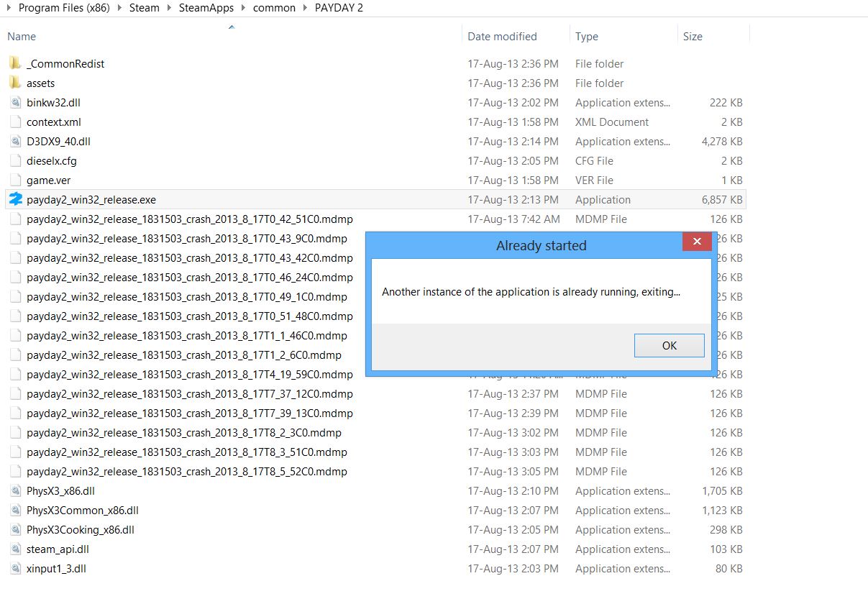Select the context.xml file icon
The width and height of the screenshot is (868, 599).
(x=15, y=122)
